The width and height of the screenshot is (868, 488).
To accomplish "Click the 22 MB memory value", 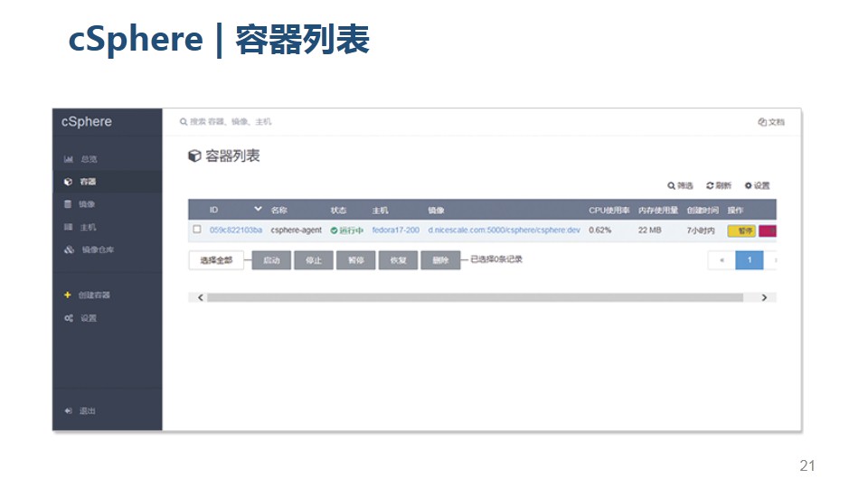I will click(x=650, y=230).
